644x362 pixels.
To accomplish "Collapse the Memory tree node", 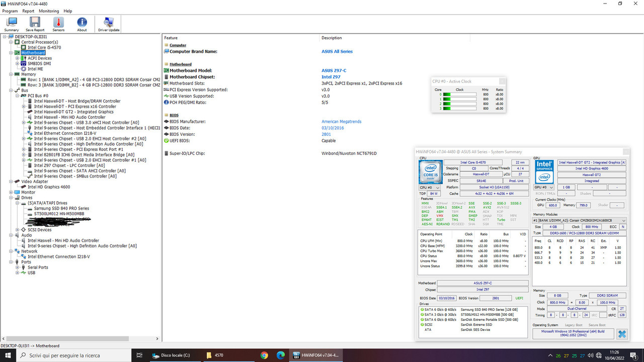I will pyautogui.click(x=11, y=74).
